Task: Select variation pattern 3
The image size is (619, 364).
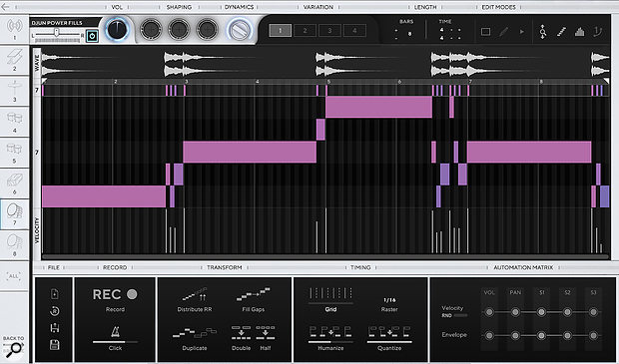Action: coord(329,30)
